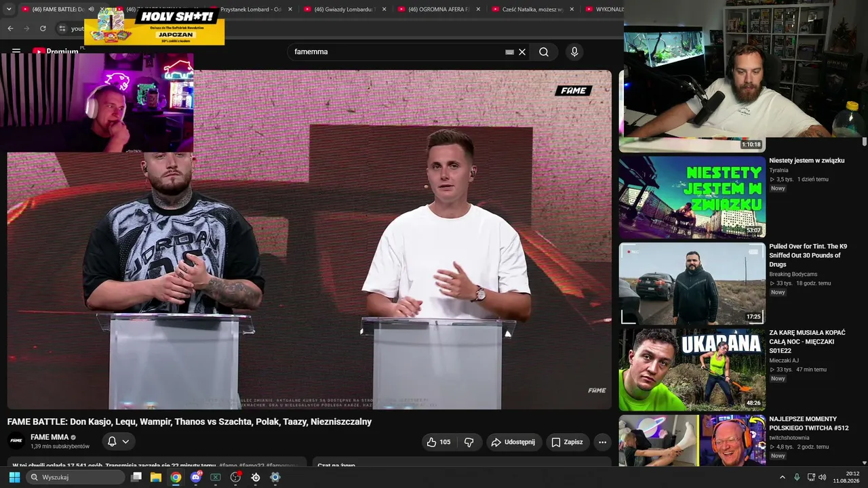The image size is (868, 488).
Task: Open the NAJLEPSZE MOMENTY POLSKIEGO TWITCHA thumbnail
Action: [x=692, y=441]
